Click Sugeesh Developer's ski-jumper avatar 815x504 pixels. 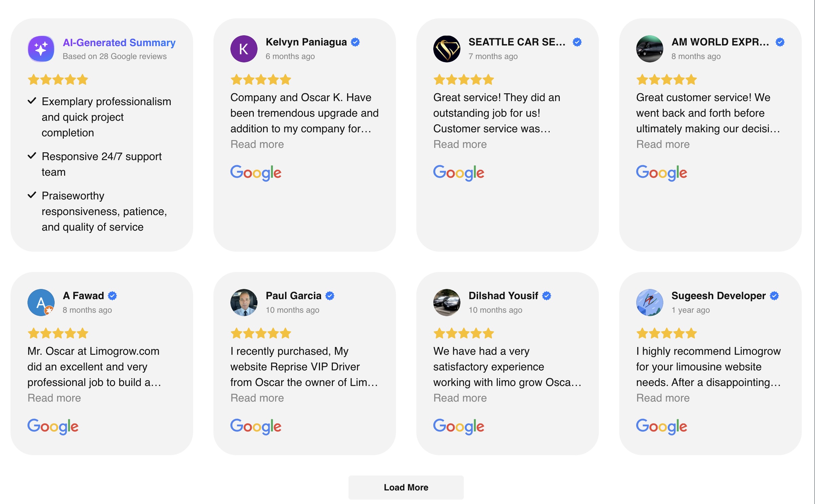point(650,302)
